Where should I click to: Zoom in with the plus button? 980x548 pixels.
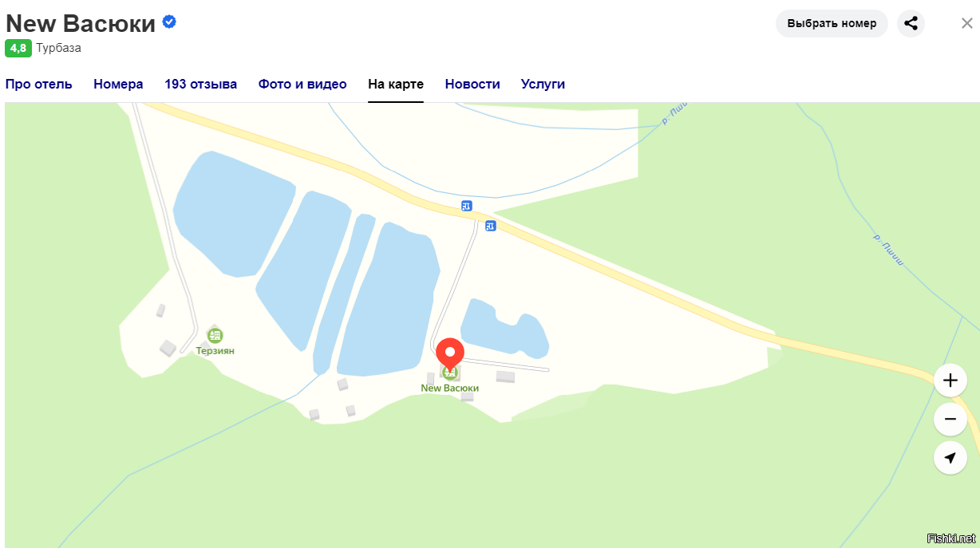(x=950, y=380)
